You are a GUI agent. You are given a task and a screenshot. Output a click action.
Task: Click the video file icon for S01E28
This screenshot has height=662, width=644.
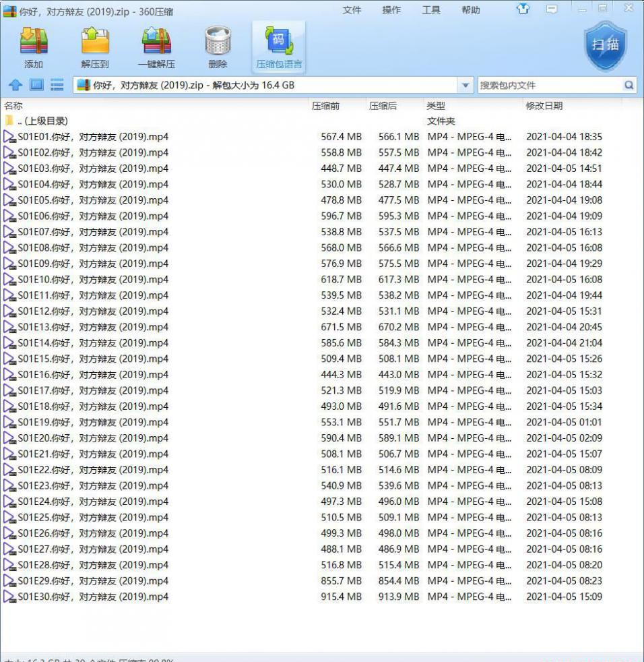pos(9,565)
